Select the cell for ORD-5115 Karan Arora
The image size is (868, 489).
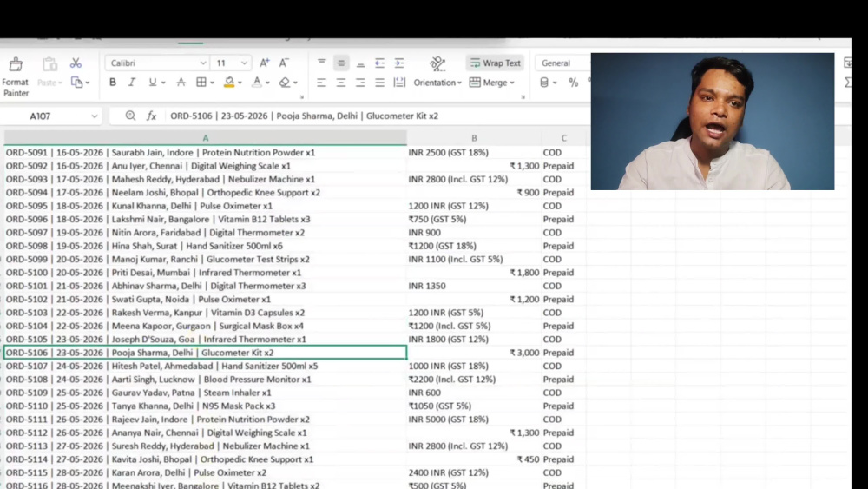(206, 473)
